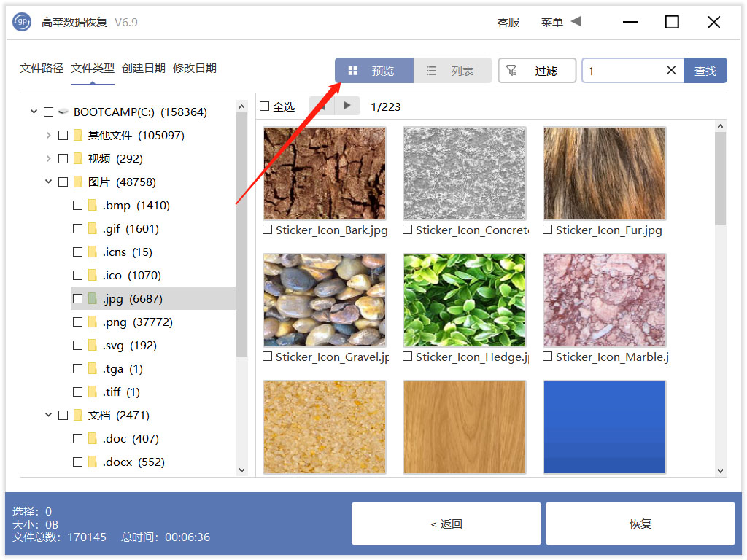Screen dimensions: 747x560
Task: Check the BOOTCAMP(C:) checkbox
Action: tap(49, 112)
